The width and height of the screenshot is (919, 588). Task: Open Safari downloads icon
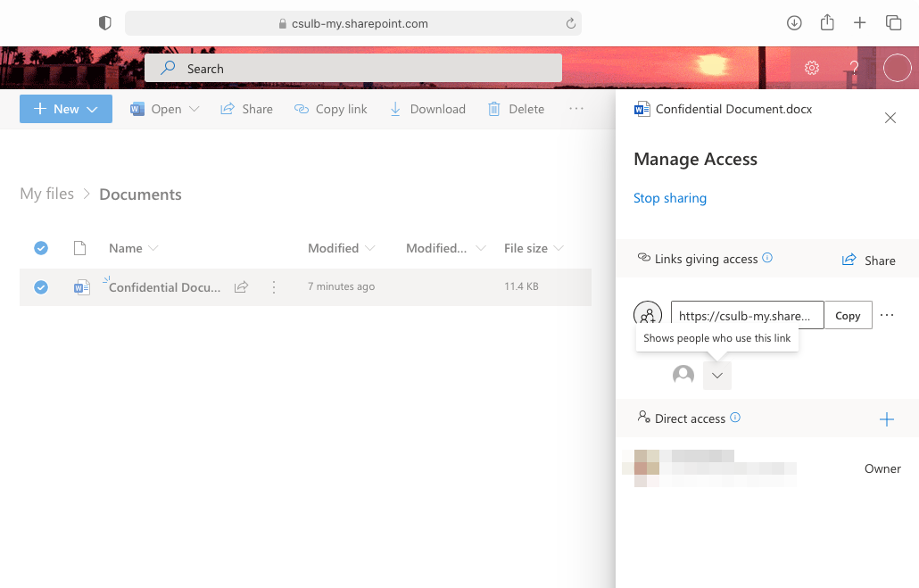(793, 23)
